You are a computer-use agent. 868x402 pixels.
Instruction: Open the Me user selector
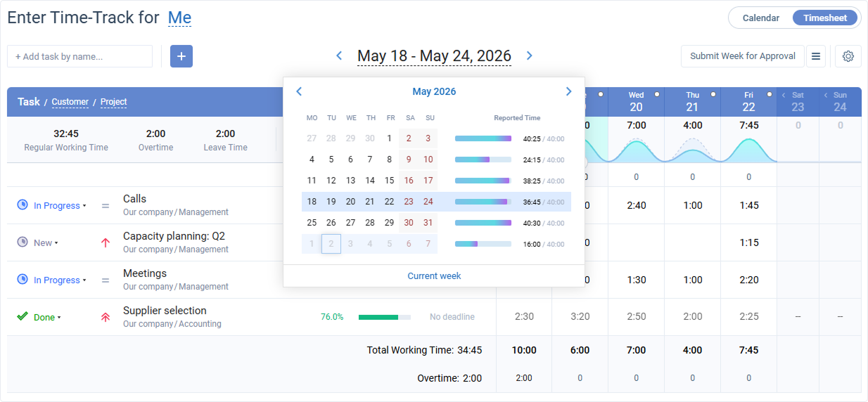pos(179,18)
